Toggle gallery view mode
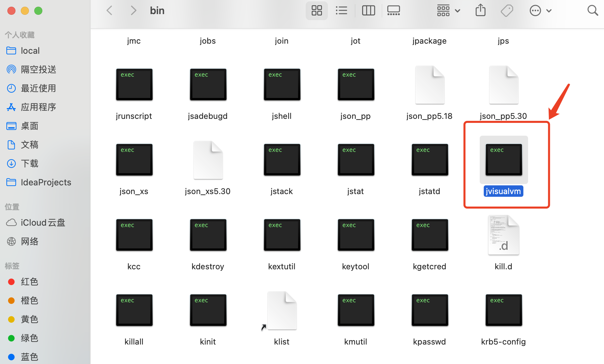 [393, 10]
